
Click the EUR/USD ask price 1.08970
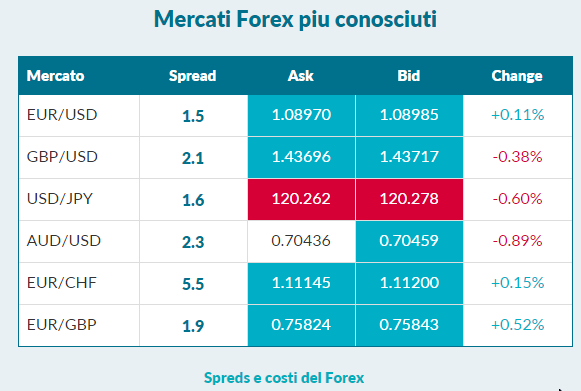pos(301,115)
